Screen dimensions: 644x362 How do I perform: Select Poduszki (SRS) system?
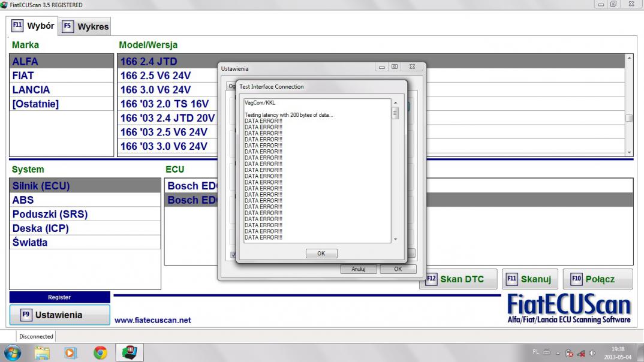click(85, 214)
